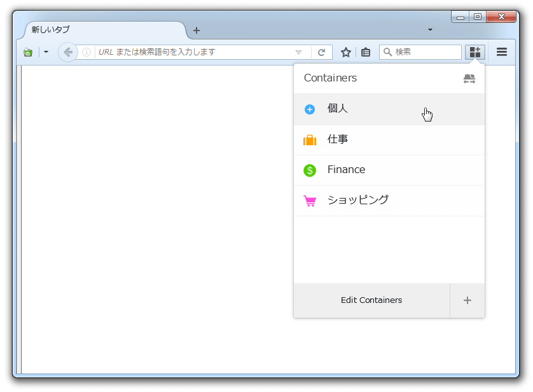Screen dimensions: 533x392
Task: Open the hamburger menu
Action: coord(502,52)
